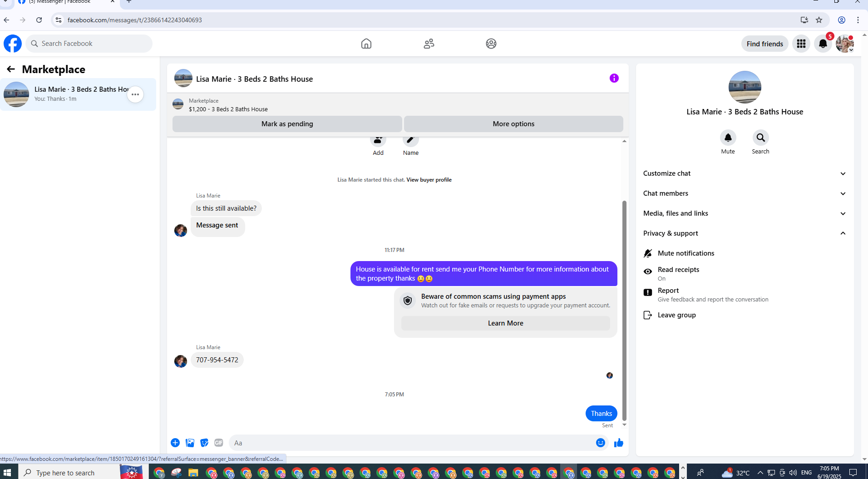Choose a GIF from the composer
The height and width of the screenshot is (479, 868).
point(219,443)
